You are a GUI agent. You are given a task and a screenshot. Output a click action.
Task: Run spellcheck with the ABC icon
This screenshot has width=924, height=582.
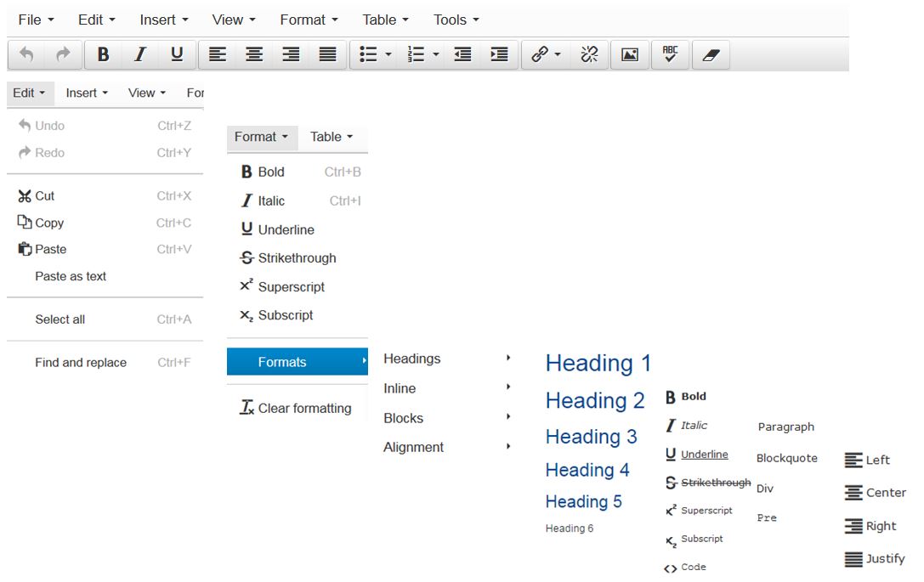[670, 54]
